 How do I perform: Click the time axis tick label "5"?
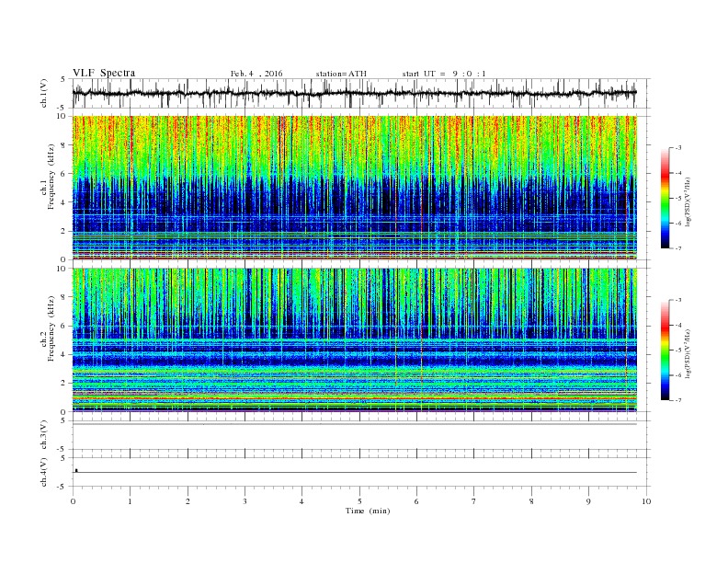(359, 501)
